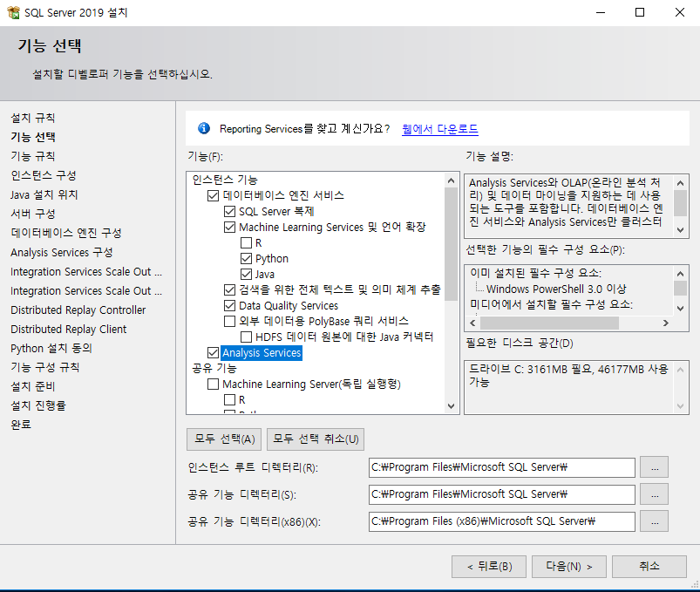Select 기능 규칙 step in sidebar
700x592 pixels.
coord(32,156)
